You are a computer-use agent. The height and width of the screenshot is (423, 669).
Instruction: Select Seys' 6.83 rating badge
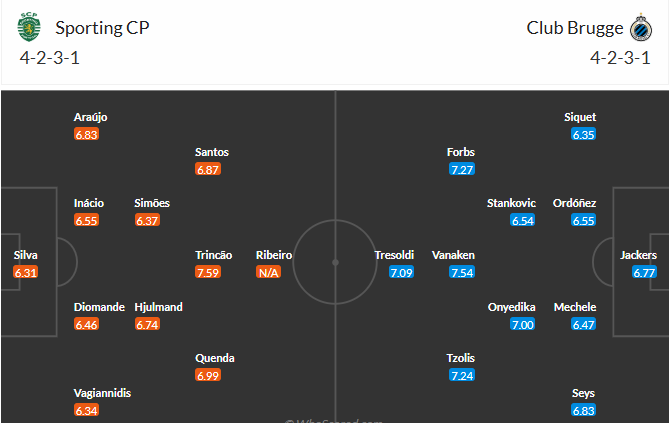(x=583, y=410)
